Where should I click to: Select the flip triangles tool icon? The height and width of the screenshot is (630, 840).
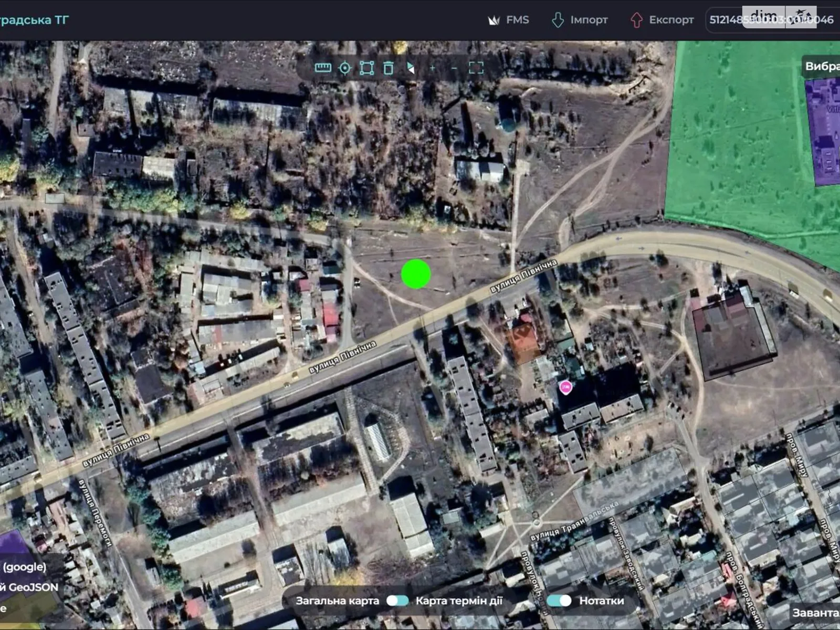coord(411,68)
